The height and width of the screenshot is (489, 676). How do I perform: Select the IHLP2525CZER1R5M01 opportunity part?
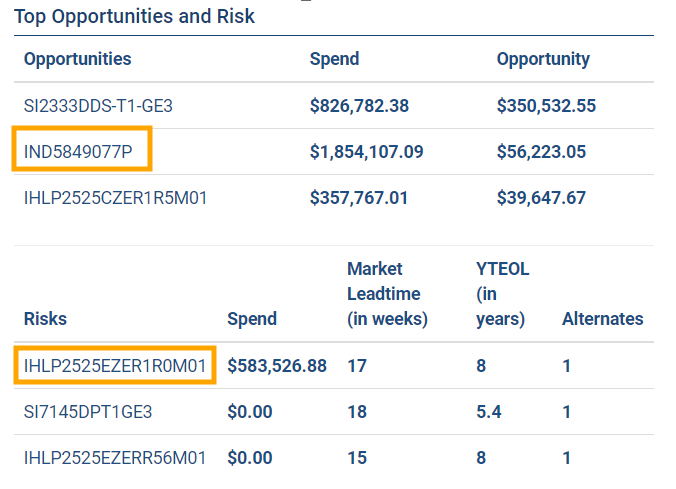(x=115, y=198)
